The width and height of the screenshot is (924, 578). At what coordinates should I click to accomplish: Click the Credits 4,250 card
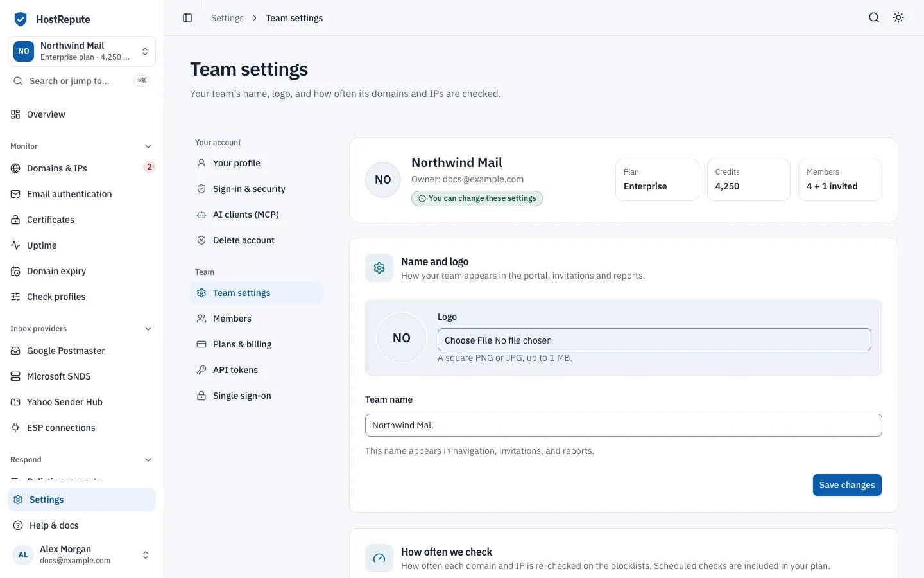[748, 180]
